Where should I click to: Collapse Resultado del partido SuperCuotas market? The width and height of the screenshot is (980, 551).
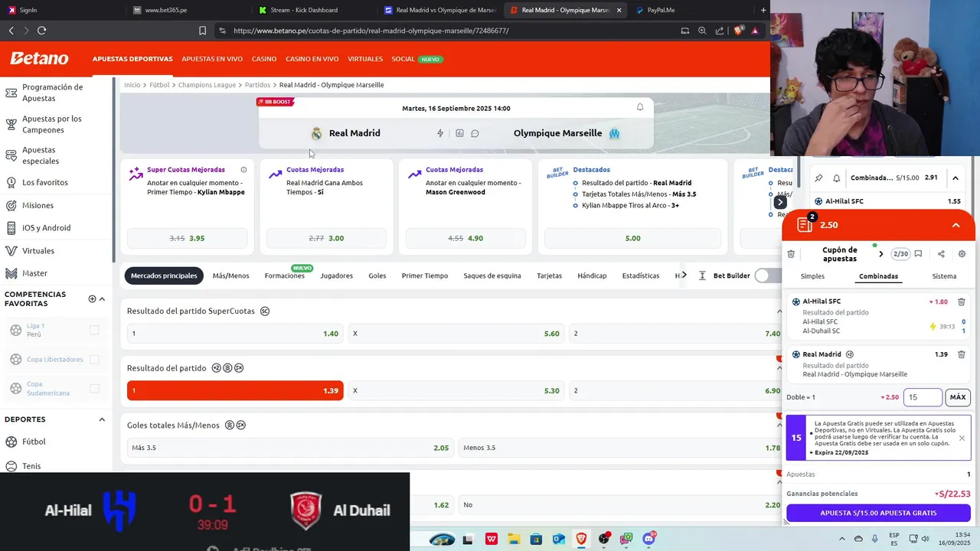(x=779, y=311)
